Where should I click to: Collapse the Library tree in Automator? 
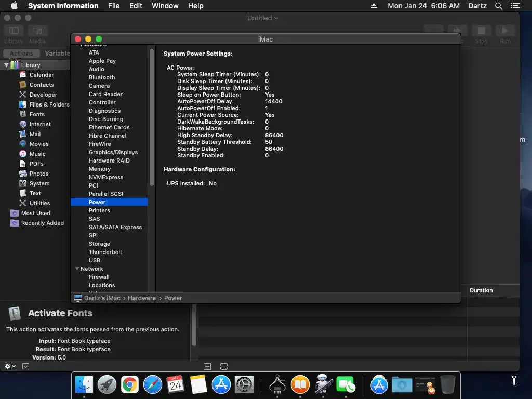6,65
